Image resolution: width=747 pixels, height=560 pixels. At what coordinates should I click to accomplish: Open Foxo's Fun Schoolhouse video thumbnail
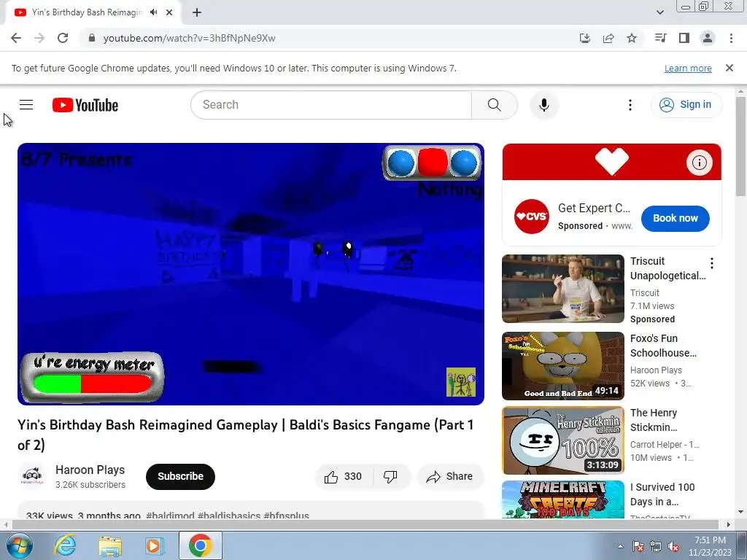point(563,366)
